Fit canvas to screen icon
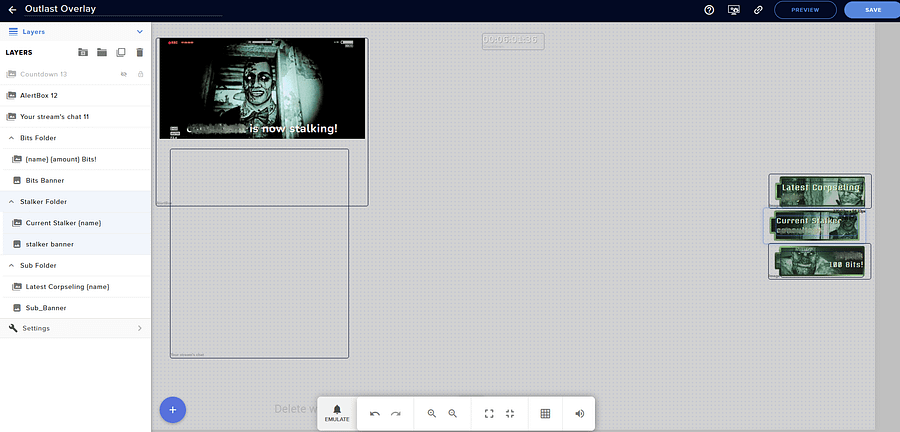 pos(489,414)
